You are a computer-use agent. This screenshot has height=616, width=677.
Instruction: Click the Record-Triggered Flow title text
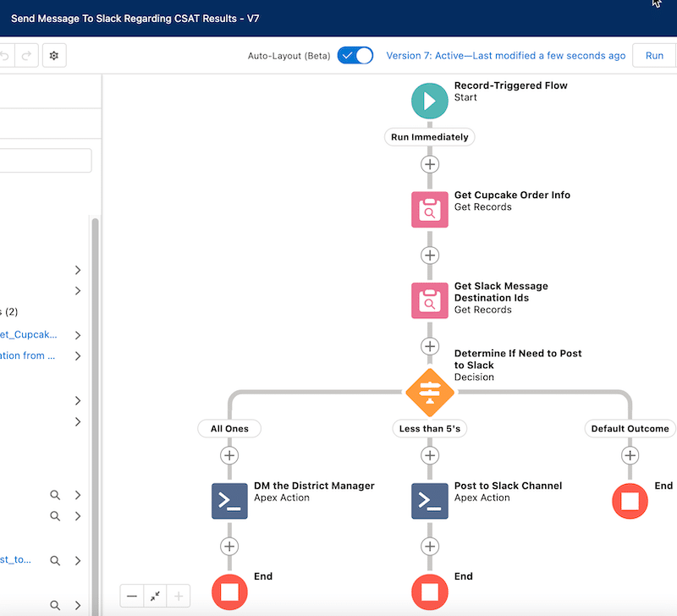click(511, 85)
